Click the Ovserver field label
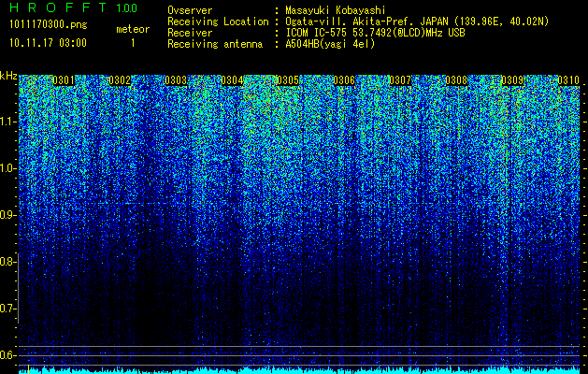This screenshot has width=588, height=374. [190, 10]
